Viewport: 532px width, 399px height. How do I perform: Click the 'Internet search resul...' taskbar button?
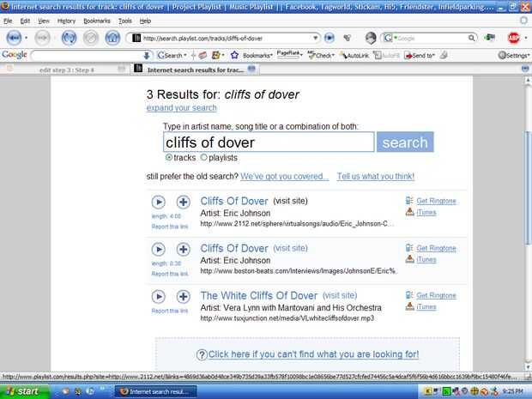[x=155, y=391]
